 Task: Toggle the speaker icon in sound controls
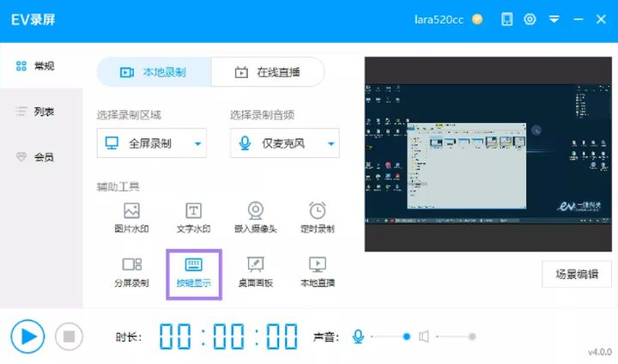point(424,337)
